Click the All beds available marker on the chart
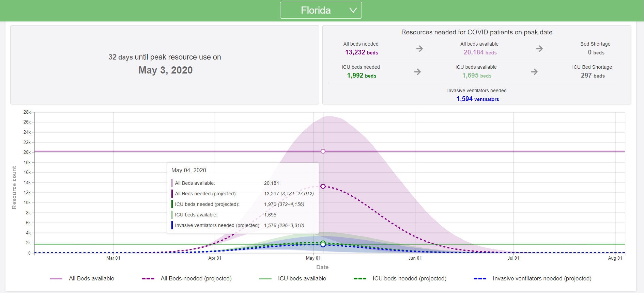This screenshot has width=644, height=293. pos(323,151)
